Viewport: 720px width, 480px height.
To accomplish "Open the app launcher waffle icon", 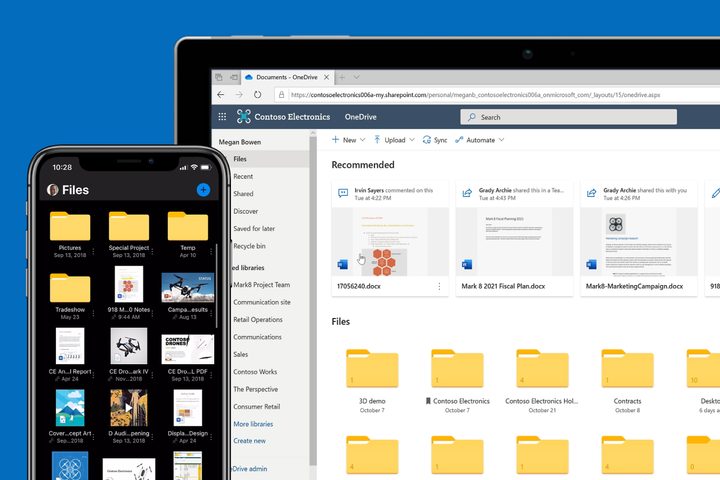I will pyautogui.click(x=222, y=117).
